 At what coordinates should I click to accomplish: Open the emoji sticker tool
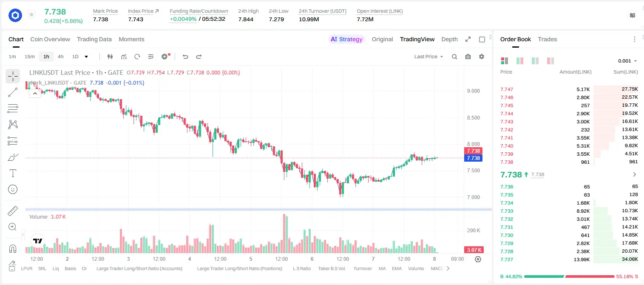point(13,189)
